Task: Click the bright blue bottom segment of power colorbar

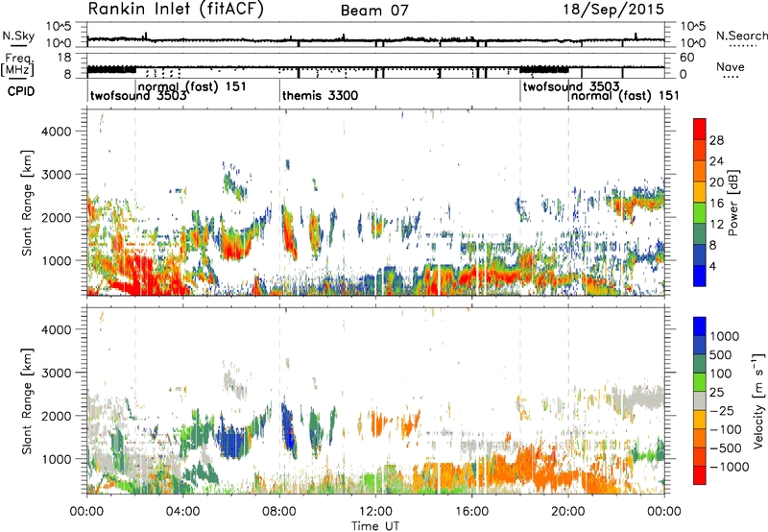Action: tap(700, 276)
